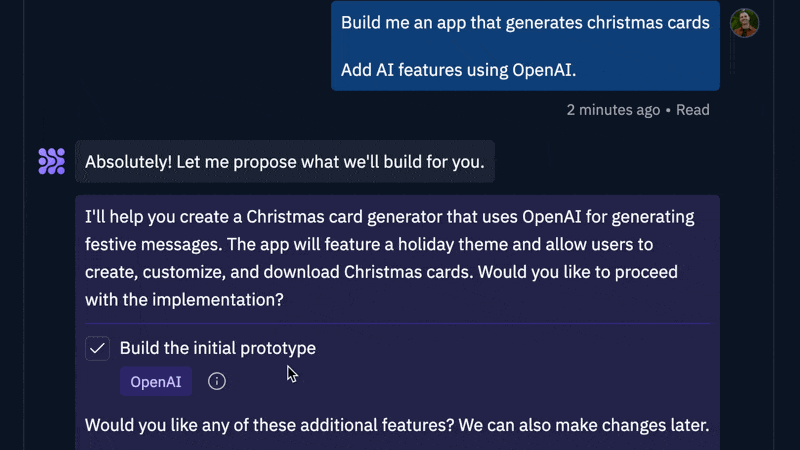Click 'We can also make changes later.' text
Viewport: 800px width, 450px height.
point(584,425)
